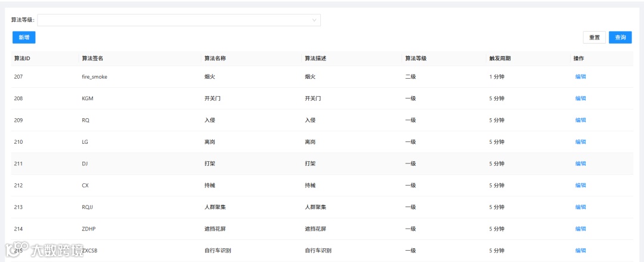
Task: Click the 查询 button
Action: (620, 38)
